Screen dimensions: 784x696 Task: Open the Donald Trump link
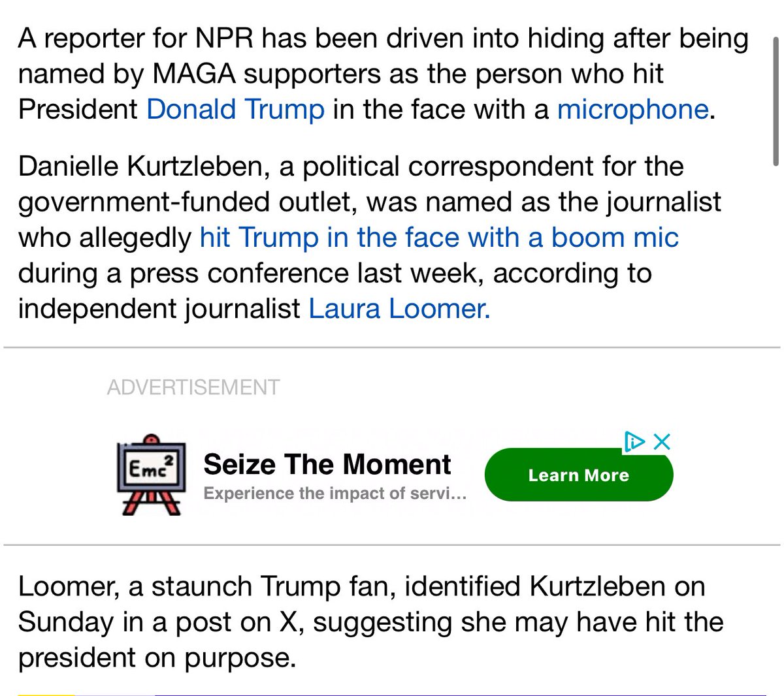235,109
